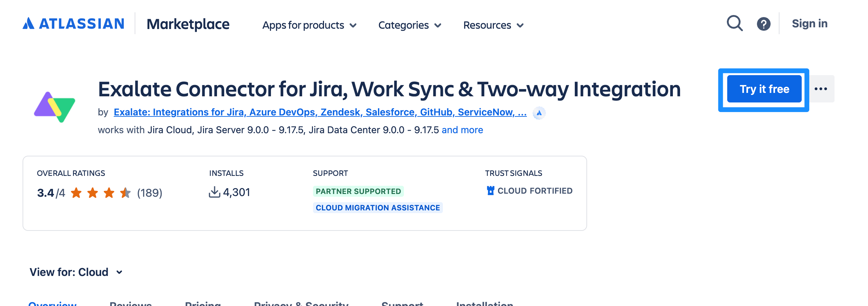Click the Cloud Migration Assistance badge
868x306 pixels.
coord(378,208)
